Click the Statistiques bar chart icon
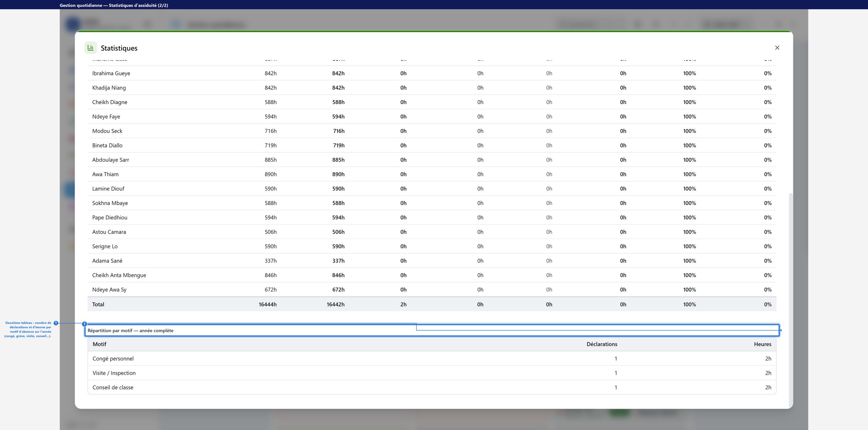This screenshot has width=868, height=430. point(91,48)
